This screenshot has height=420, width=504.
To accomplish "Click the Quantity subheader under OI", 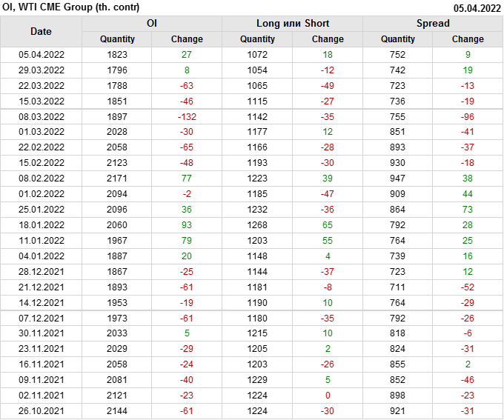I will [117, 39].
